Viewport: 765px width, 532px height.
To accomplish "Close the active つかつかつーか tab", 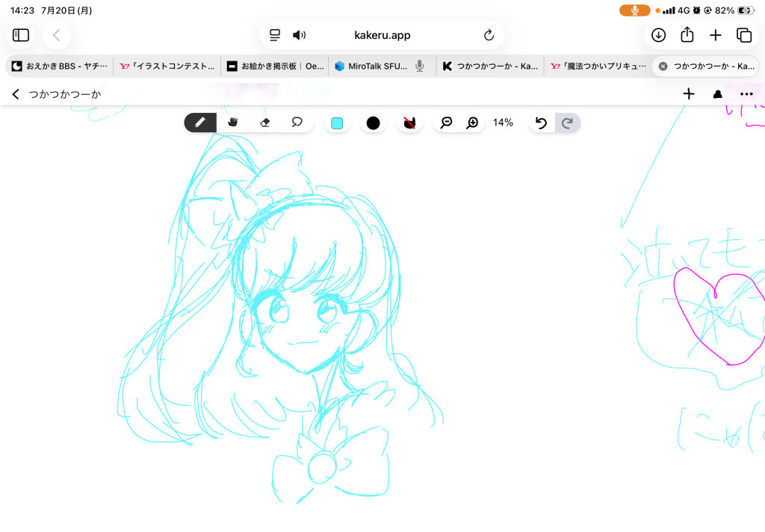I will (663, 66).
